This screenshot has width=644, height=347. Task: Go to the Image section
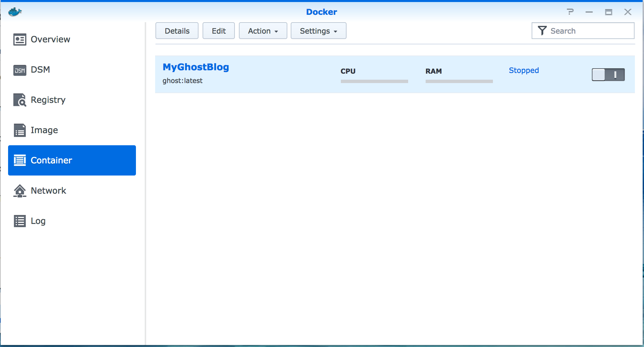[x=72, y=130]
